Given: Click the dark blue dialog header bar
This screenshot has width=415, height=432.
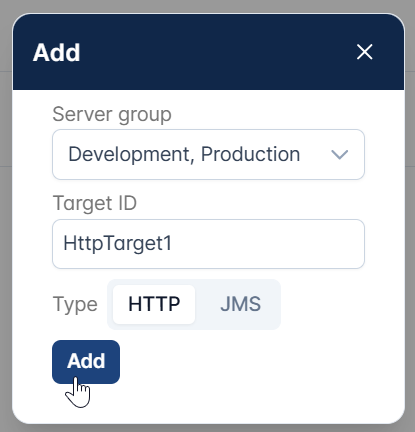Looking at the screenshot, I should tap(208, 52).
